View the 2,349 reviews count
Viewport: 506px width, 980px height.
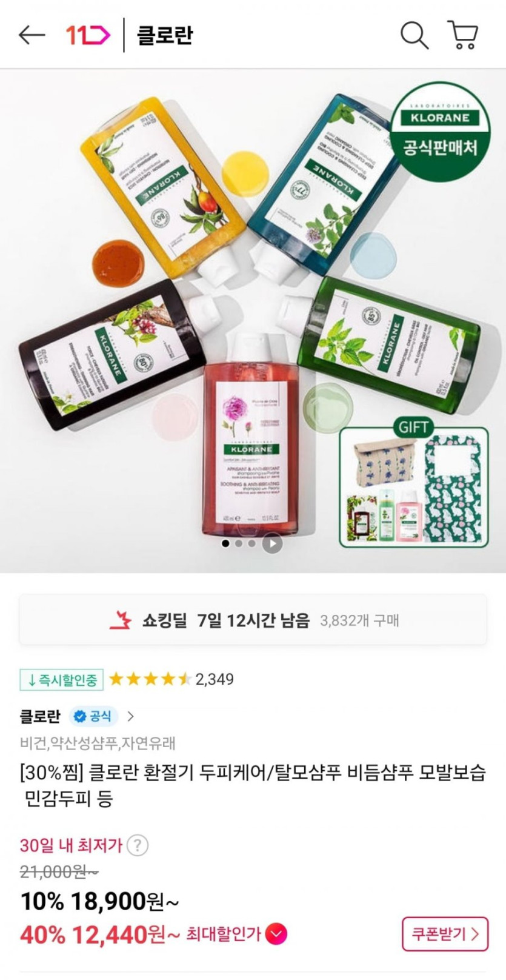pyautogui.click(x=215, y=679)
